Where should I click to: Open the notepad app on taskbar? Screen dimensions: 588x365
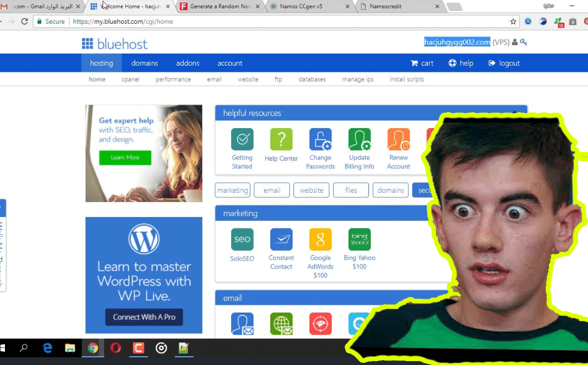pyautogui.click(x=184, y=348)
